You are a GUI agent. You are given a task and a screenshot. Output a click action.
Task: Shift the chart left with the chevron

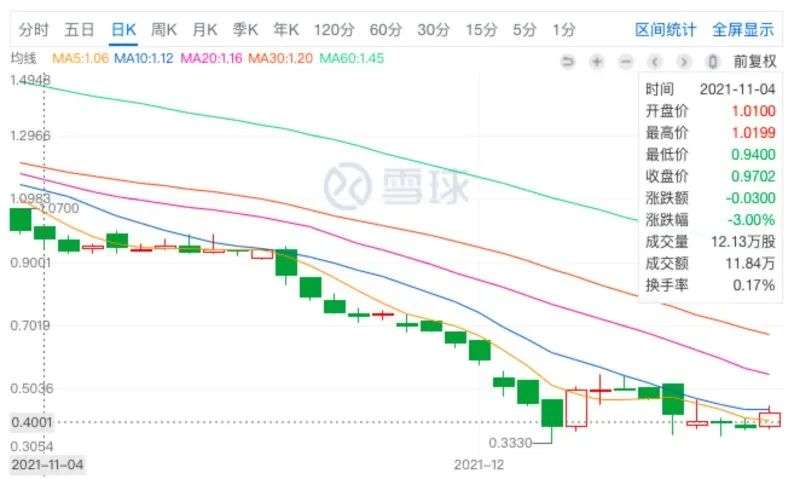(x=655, y=62)
